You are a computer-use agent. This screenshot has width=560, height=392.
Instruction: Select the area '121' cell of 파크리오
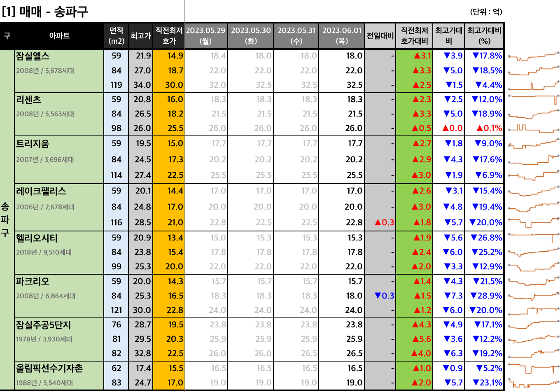(116, 310)
